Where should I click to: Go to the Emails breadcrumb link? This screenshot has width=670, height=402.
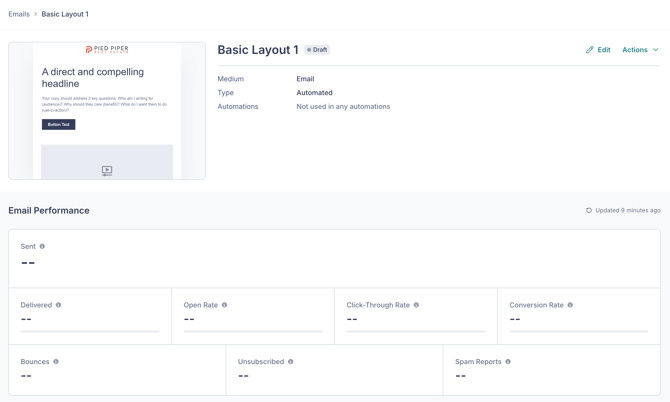coord(19,14)
